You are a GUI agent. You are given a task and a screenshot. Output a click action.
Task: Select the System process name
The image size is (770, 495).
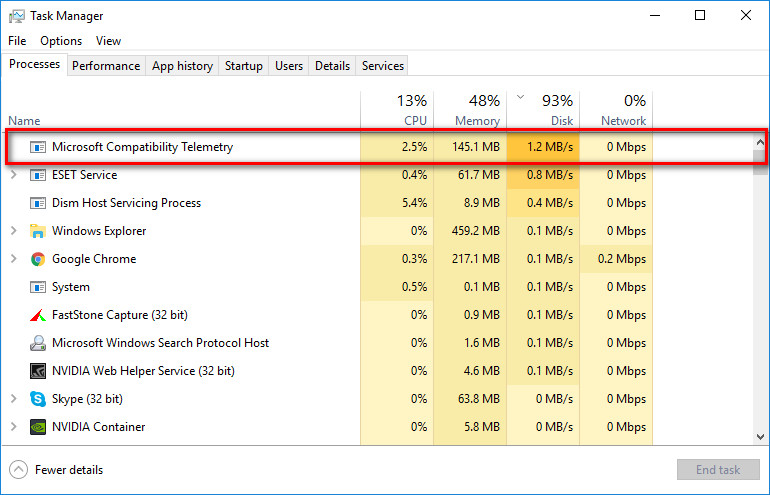71,287
